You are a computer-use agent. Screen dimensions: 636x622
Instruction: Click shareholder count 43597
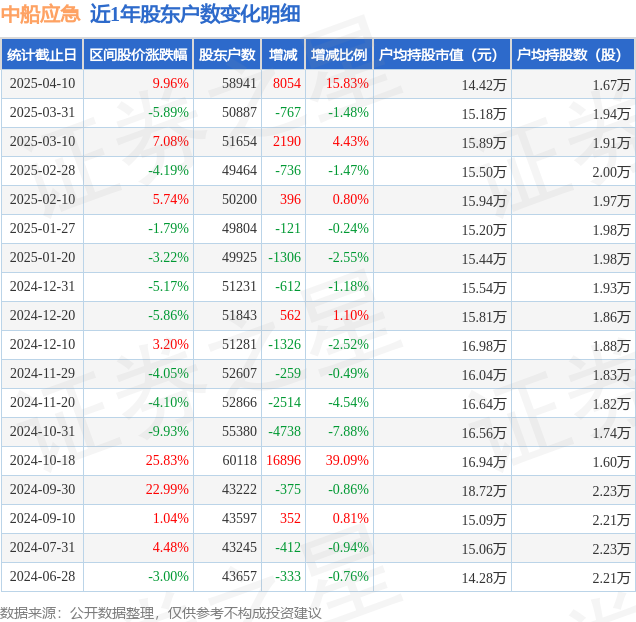click(x=239, y=518)
